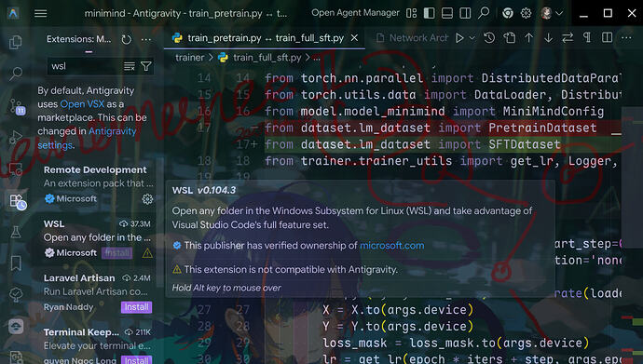Click train_full_sft.py breadcrumb

[x=267, y=58]
